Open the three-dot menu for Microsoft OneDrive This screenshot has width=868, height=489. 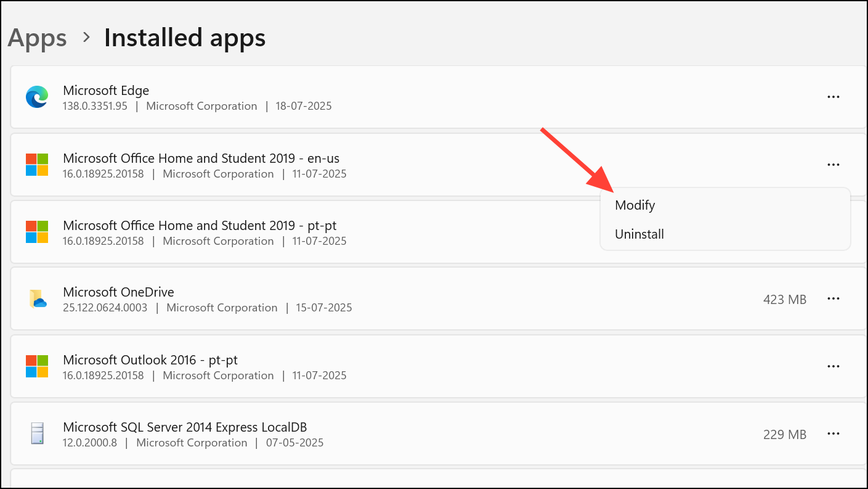tap(834, 298)
